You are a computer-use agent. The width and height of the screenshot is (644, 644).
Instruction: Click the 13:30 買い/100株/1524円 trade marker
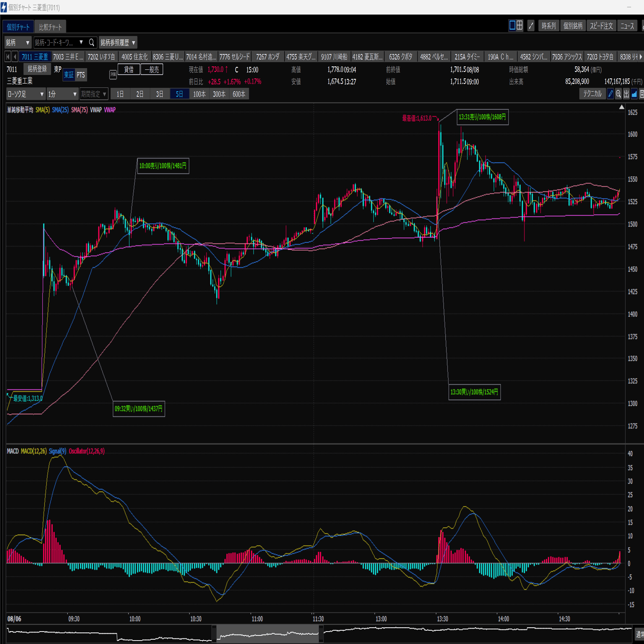pos(474,392)
